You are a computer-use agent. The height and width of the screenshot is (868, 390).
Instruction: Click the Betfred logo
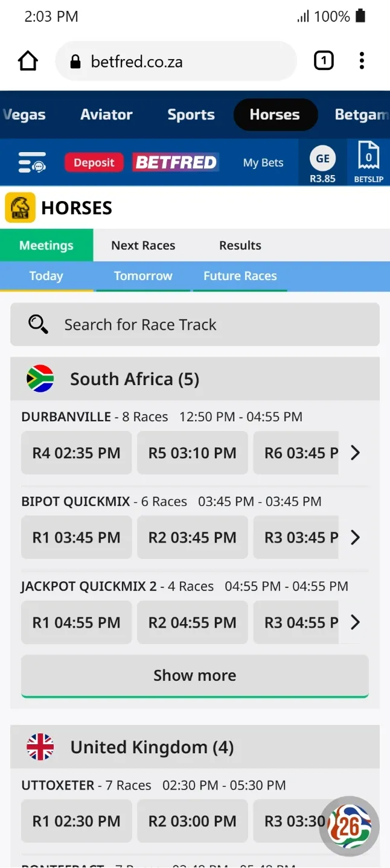tap(176, 162)
